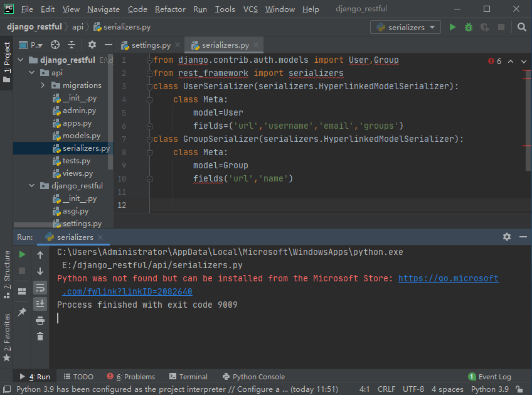The width and height of the screenshot is (532, 395).
Task: Open the Refactor menu
Action: [x=169, y=9]
